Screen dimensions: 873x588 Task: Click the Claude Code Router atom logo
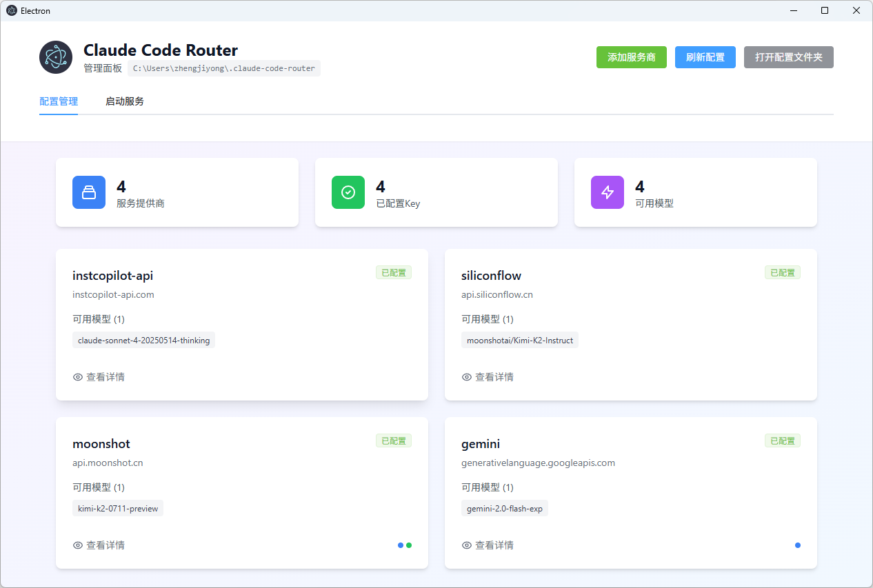pos(56,57)
